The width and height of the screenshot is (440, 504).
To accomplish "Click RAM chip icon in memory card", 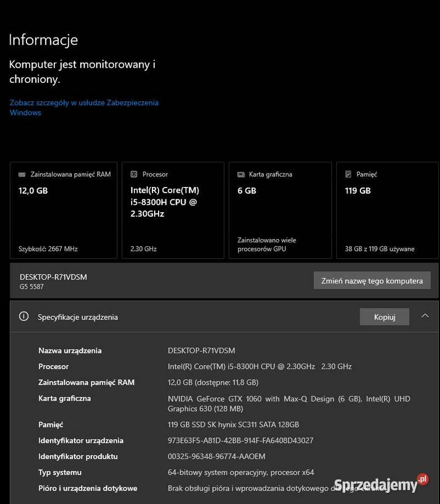I will pos(22,174).
